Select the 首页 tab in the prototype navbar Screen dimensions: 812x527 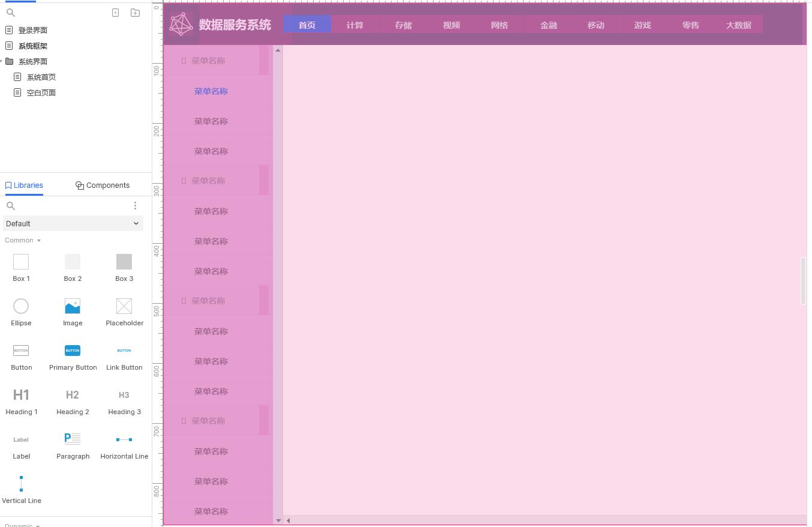pyautogui.click(x=306, y=25)
